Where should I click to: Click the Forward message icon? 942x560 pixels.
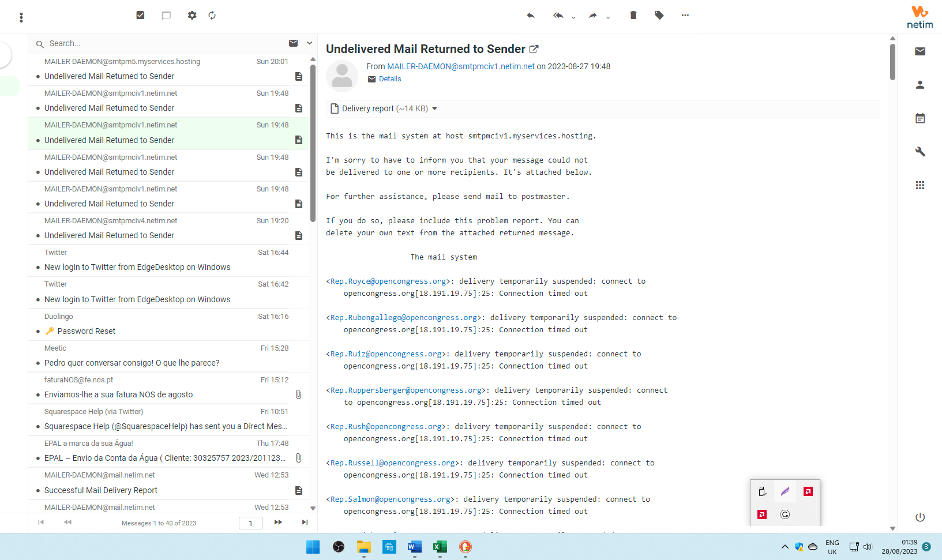pos(593,16)
